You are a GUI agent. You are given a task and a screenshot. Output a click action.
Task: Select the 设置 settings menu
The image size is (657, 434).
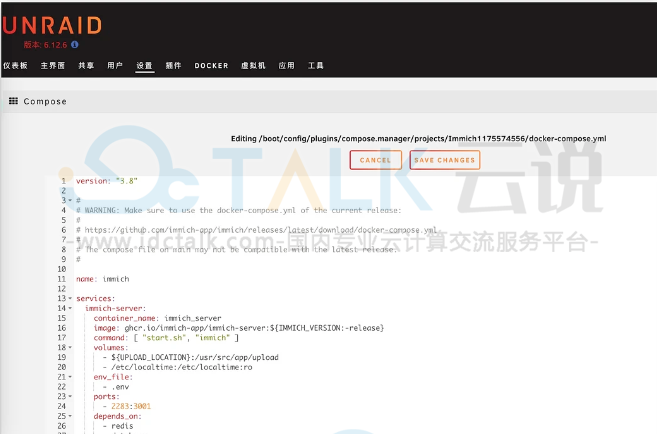145,66
